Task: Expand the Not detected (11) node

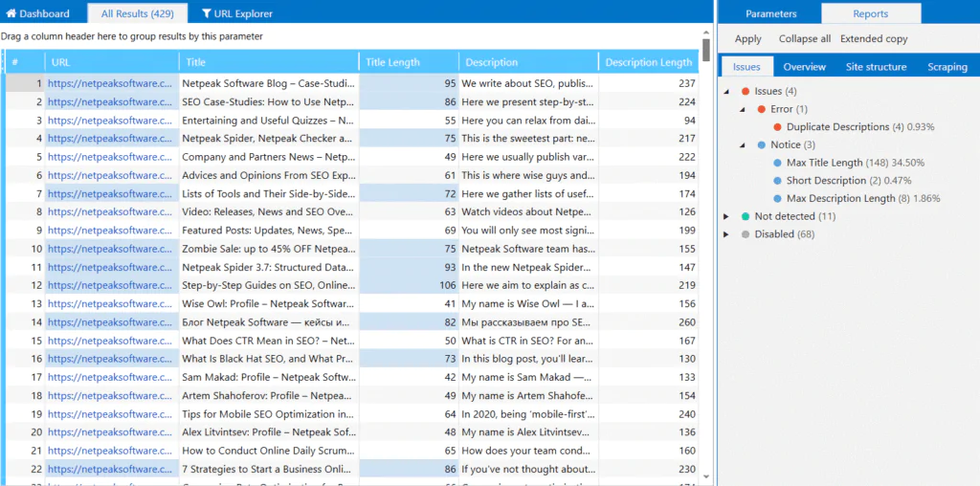Action: 726,216
